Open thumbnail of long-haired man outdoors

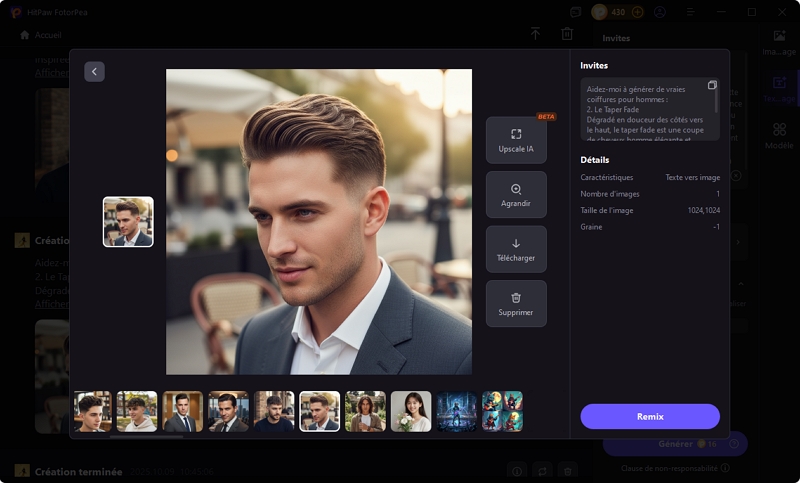pyautogui.click(x=365, y=412)
